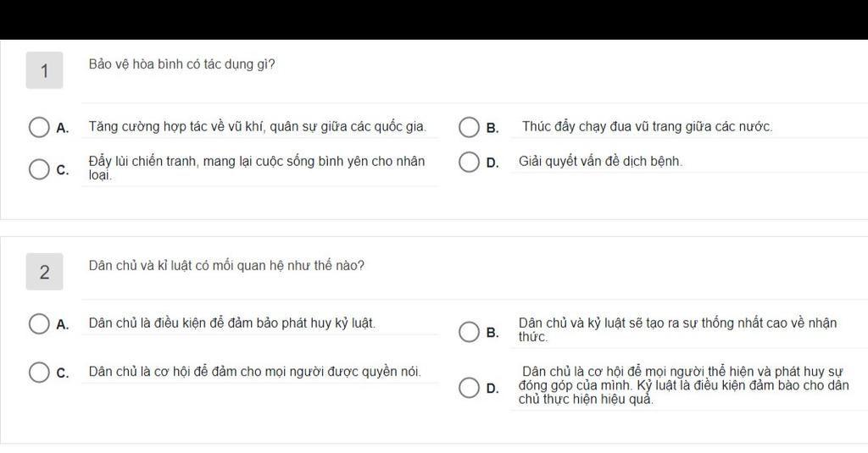Click the question number 1 badge
The image size is (868, 453).
click(x=44, y=70)
